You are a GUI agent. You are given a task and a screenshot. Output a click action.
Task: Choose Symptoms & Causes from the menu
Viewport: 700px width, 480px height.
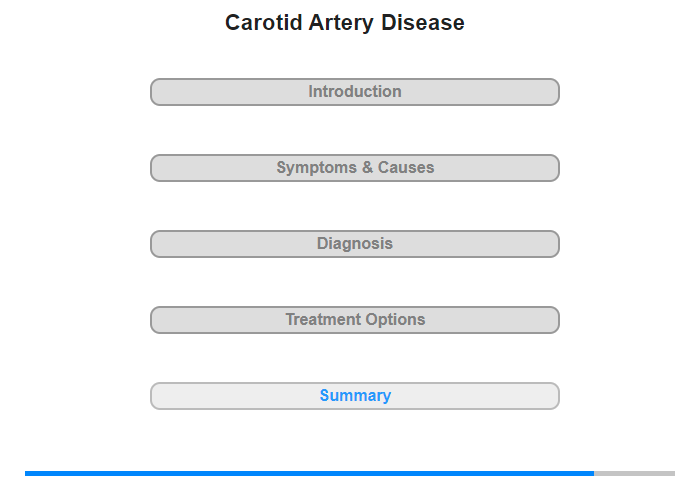click(355, 168)
